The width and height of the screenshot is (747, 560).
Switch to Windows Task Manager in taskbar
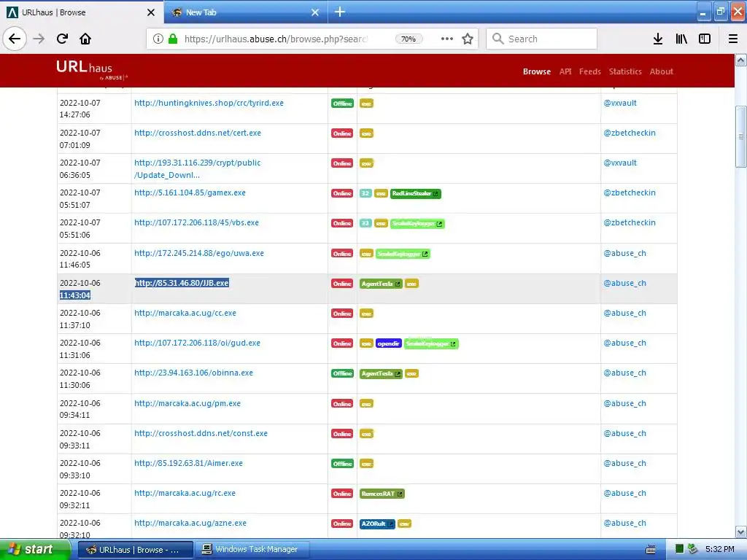(252, 550)
